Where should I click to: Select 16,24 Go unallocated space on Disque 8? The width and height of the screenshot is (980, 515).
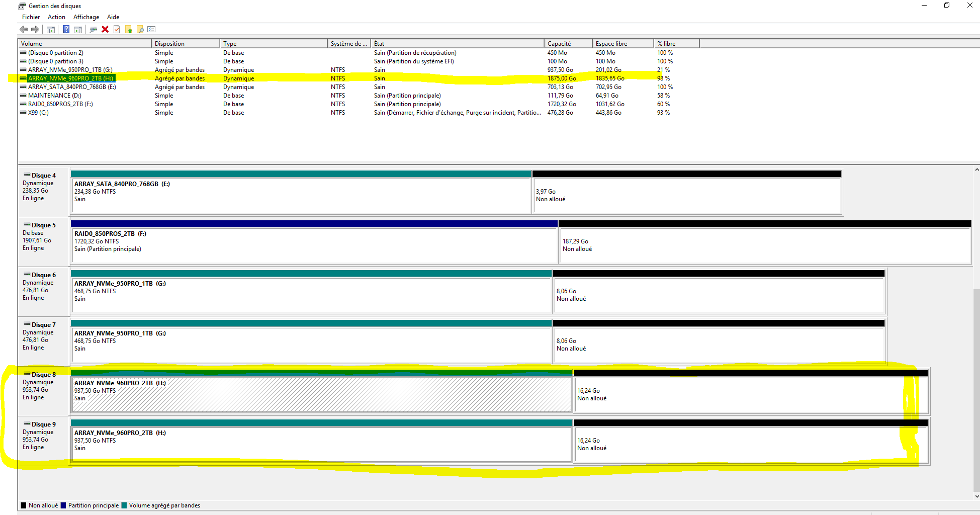pos(751,391)
